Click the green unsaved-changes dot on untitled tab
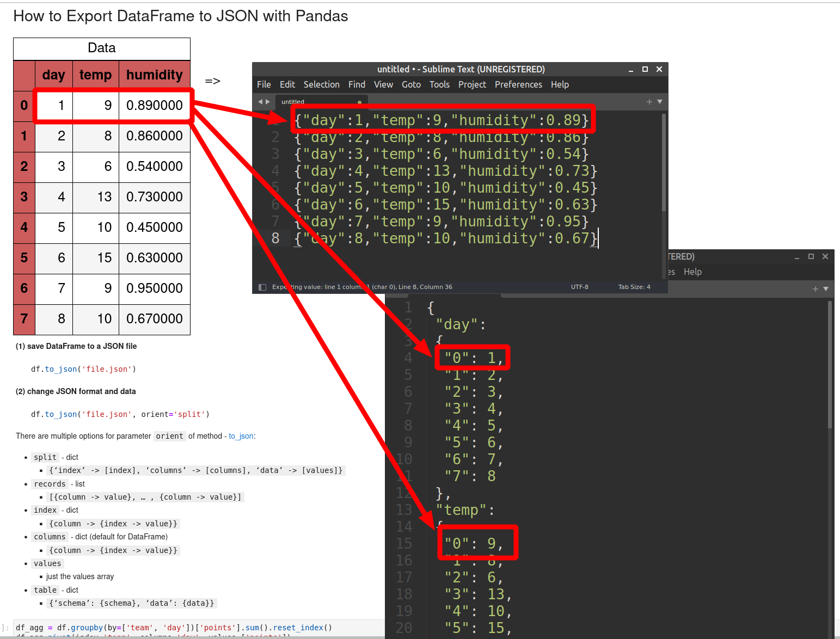 359,102
